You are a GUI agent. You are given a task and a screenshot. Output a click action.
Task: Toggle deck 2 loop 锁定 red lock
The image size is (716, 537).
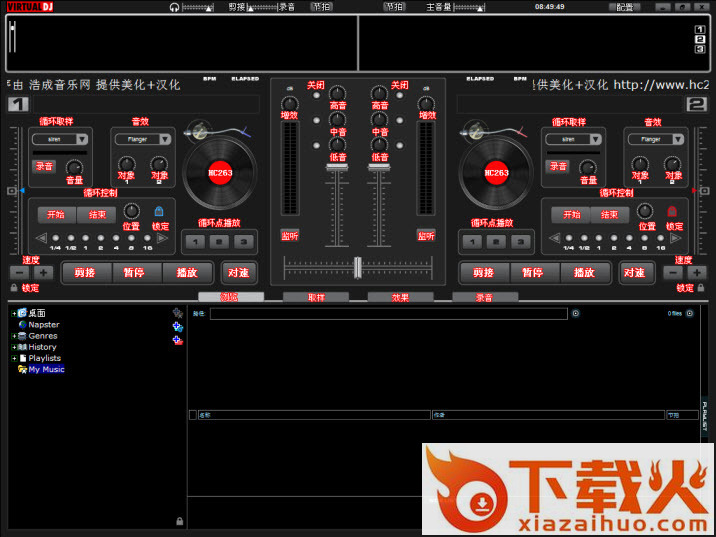(x=672, y=211)
